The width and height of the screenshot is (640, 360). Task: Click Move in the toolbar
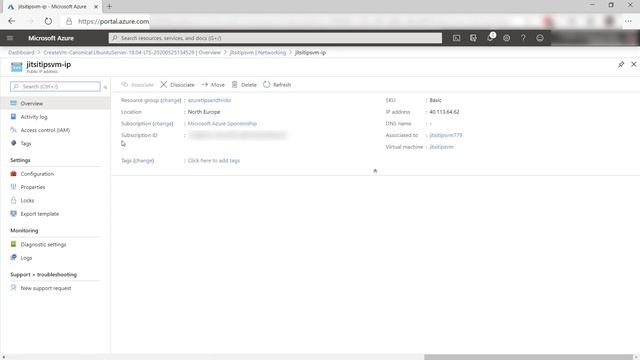click(213, 85)
